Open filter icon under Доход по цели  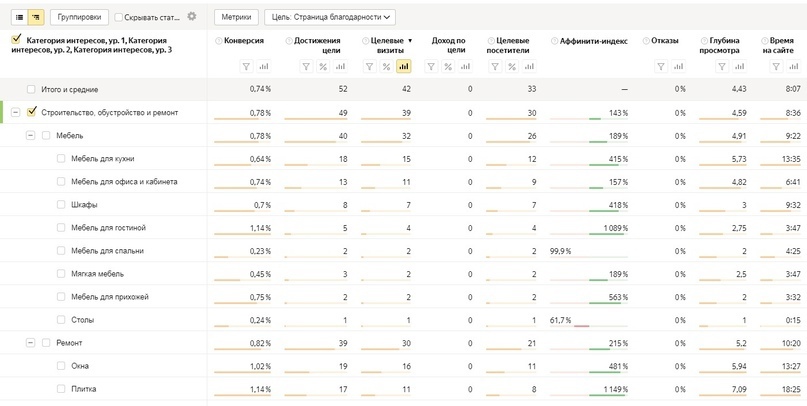tap(431, 66)
